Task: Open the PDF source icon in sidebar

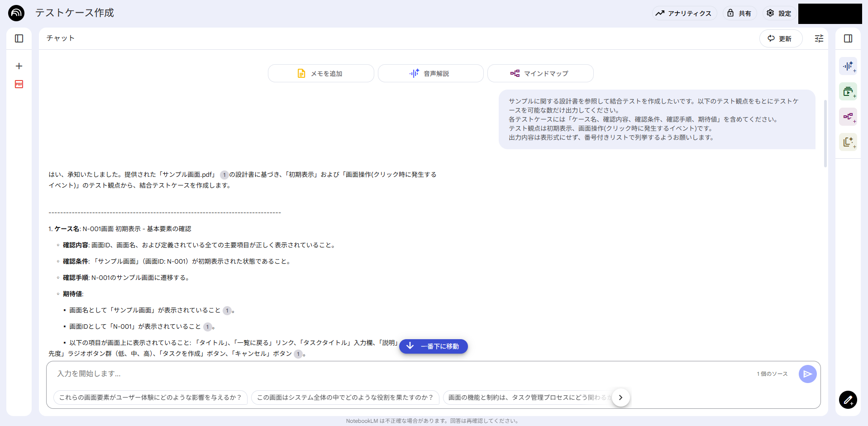Action: click(19, 84)
